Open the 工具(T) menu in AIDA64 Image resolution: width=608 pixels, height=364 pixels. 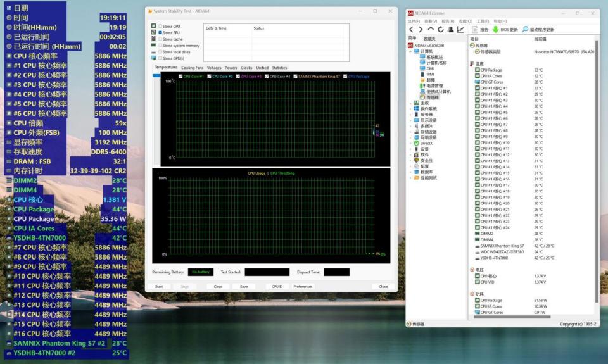[483, 22]
